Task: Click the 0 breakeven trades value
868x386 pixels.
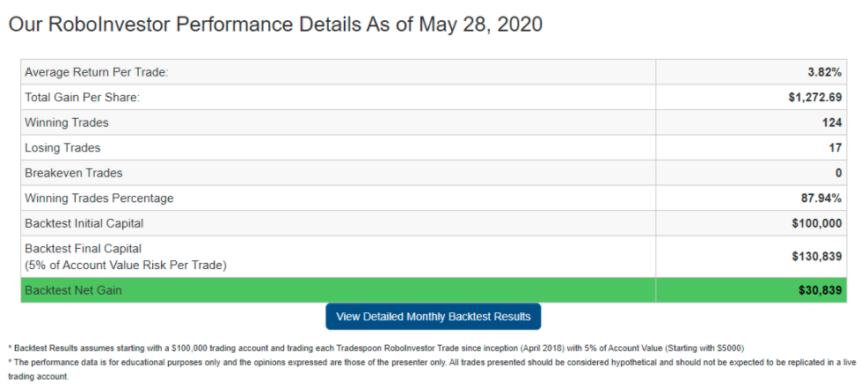Action: [x=839, y=173]
